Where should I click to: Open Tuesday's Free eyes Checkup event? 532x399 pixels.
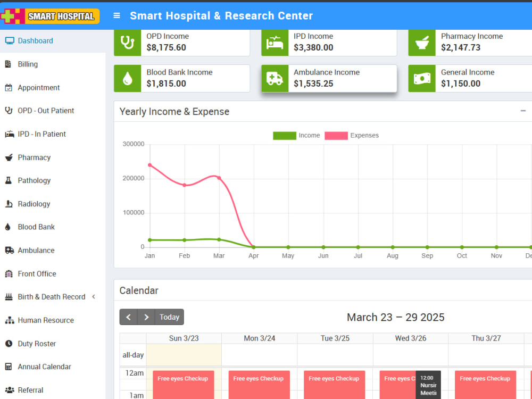coord(335,385)
